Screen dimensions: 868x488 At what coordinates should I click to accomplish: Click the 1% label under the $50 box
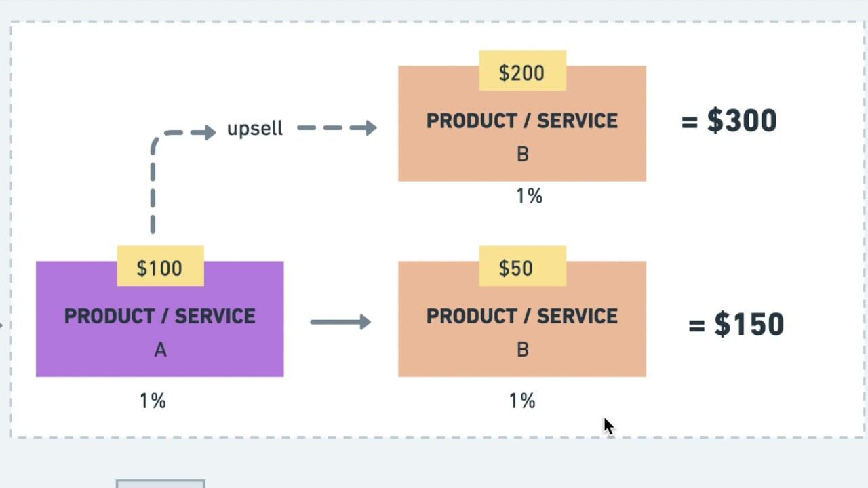click(x=522, y=401)
